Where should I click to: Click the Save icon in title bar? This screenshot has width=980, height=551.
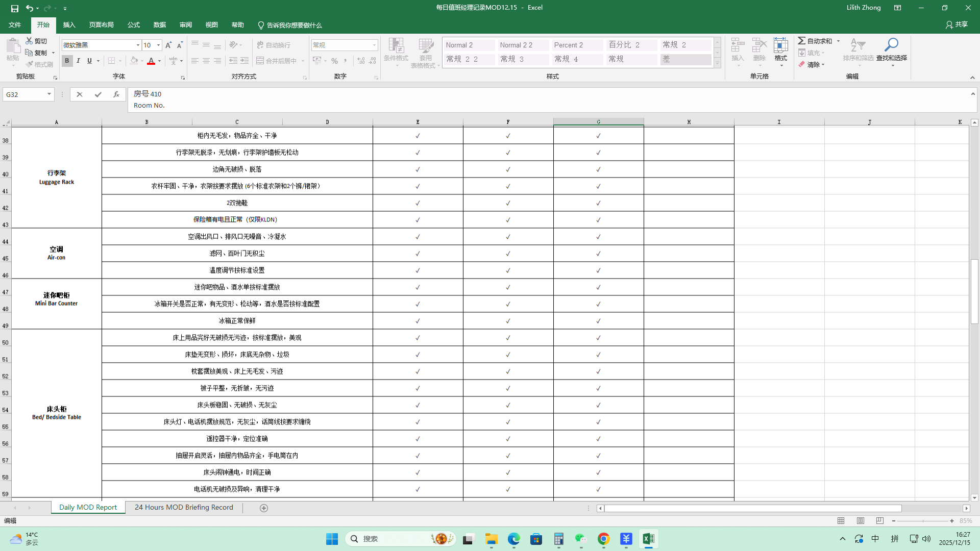pos(14,8)
